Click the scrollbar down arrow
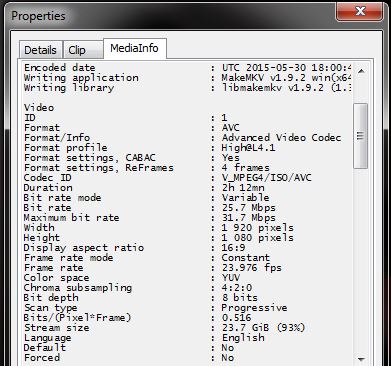The height and width of the screenshot is (366, 391). point(361,359)
